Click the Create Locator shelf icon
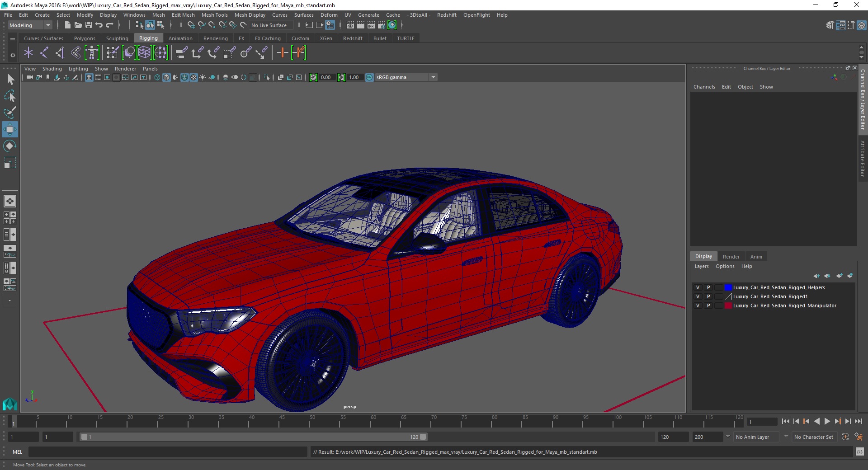 pos(28,53)
